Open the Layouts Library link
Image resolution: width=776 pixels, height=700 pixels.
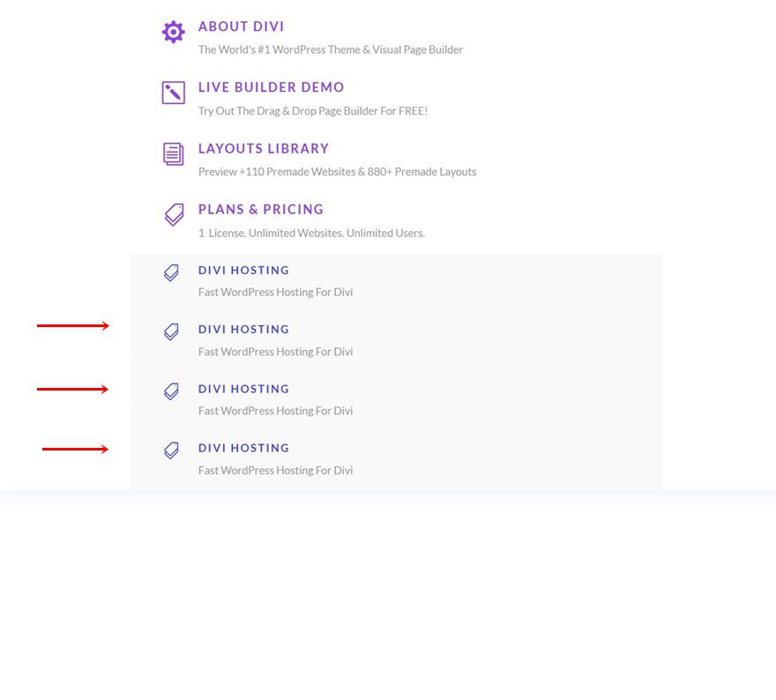(x=264, y=148)
